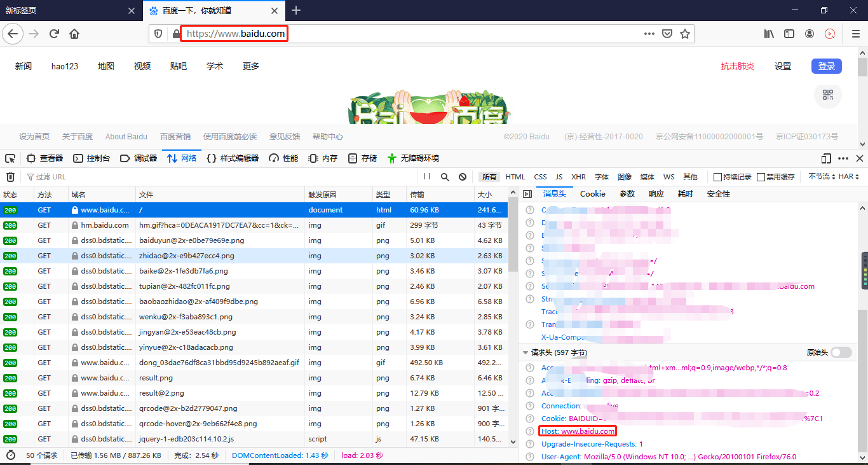Image resolution: width=868 pixels, height=465 pixels.
Task: Select the jquery-1-edb203c114.10.2.js request row
Action: click(254, 439)
